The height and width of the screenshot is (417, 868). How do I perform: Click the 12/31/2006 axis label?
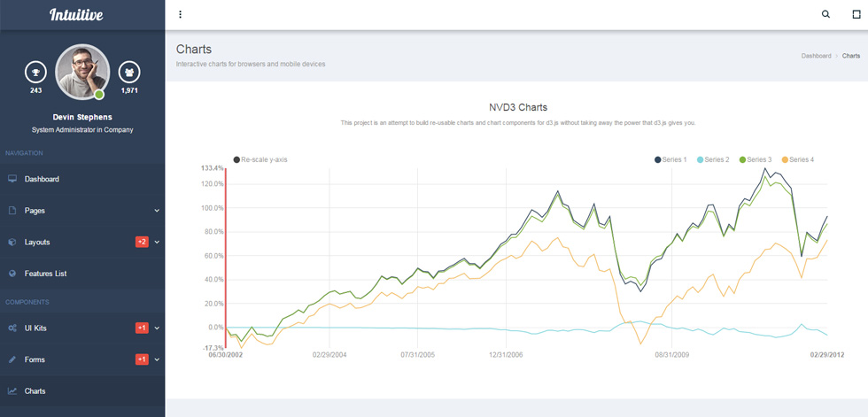coord(506,355)
